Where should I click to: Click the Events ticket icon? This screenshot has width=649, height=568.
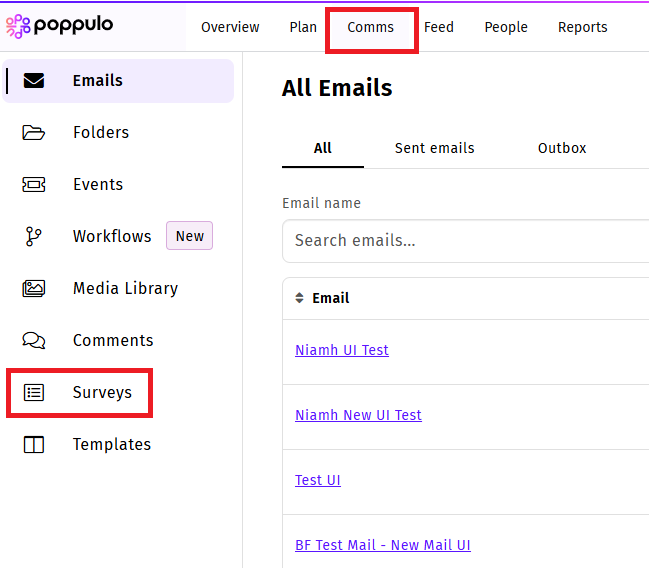[x=34, y=185]
